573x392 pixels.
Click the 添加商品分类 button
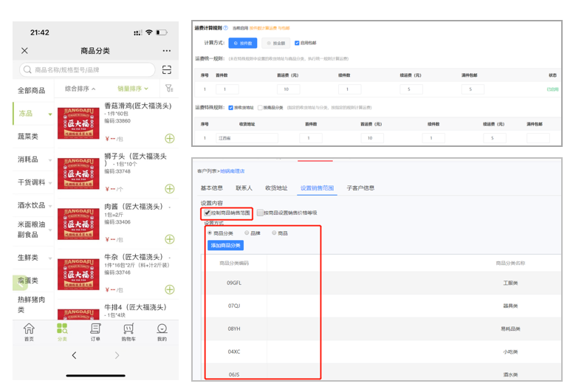click(x=225, y=245)
